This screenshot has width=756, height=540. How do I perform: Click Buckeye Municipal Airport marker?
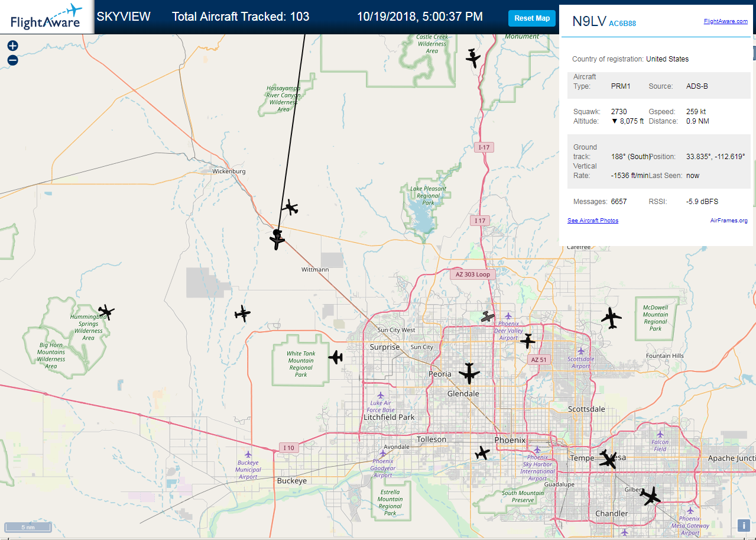[248, 455]
